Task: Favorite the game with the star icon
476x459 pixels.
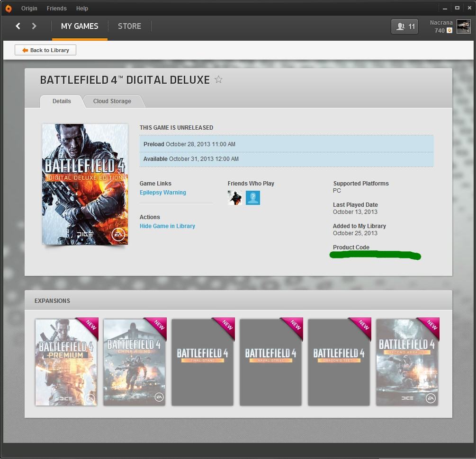Action: 218,79
